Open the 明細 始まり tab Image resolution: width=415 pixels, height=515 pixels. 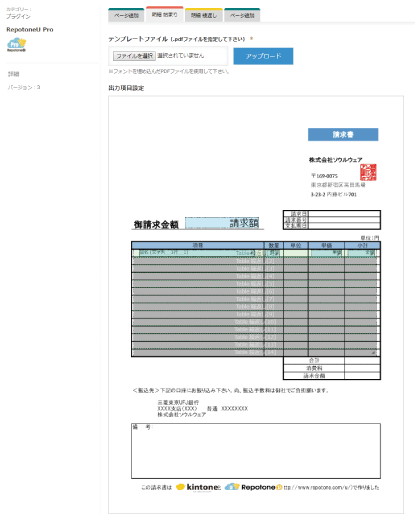point(165,15)
